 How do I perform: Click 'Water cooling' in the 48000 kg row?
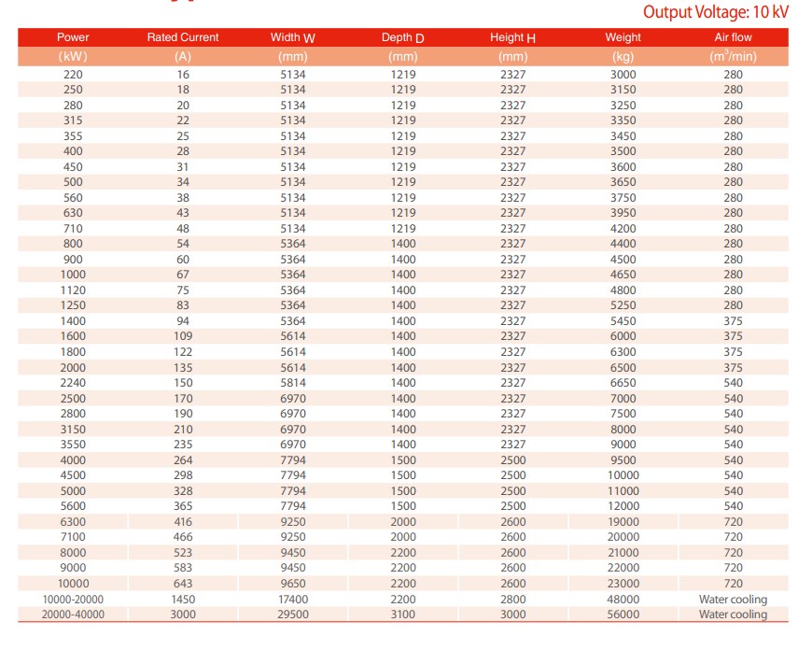click(733, 600)
